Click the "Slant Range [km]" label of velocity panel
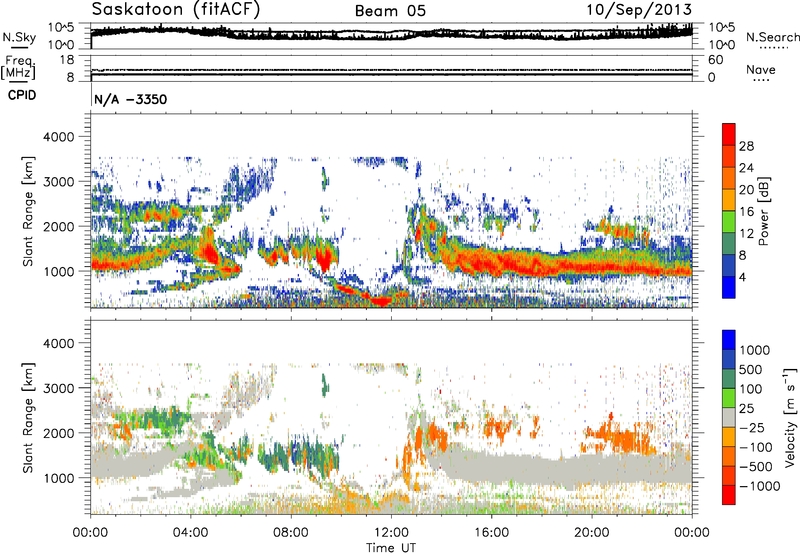The image size is (800, 554). point(28,418)
